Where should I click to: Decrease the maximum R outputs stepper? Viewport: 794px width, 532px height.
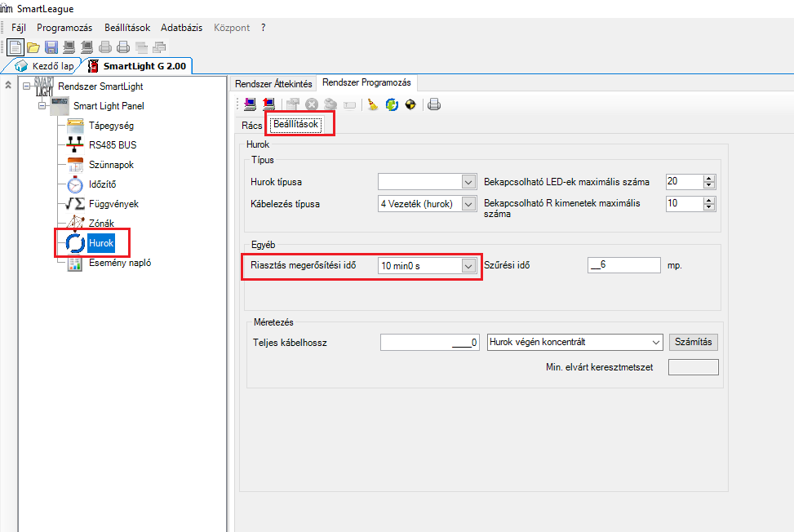pos(709,207)
